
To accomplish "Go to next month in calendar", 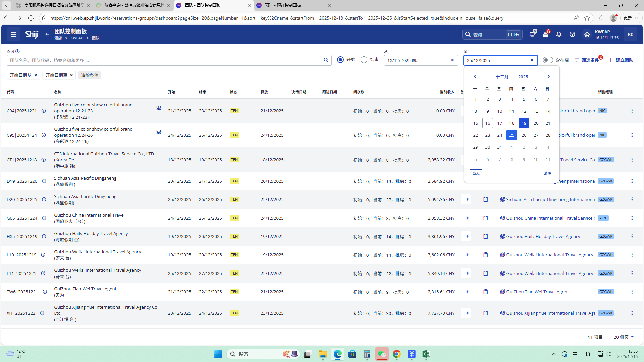I will tap(548, 77).
